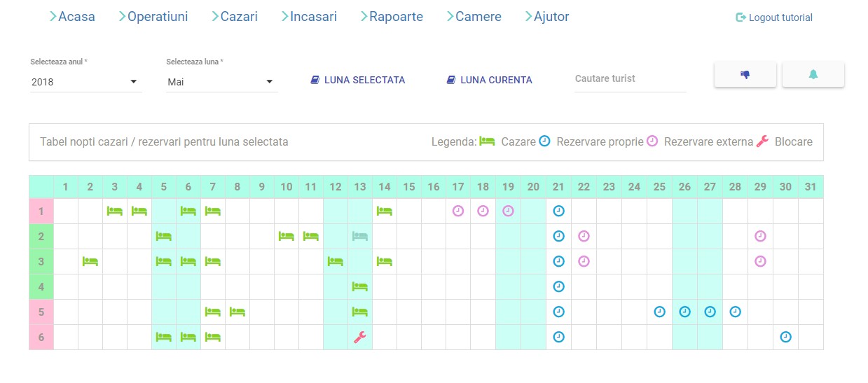Image resolution: width=868 pixels, height=383 pixels.
Task: Click the LUNA SELECTATA button
Action: click(357, 80)
